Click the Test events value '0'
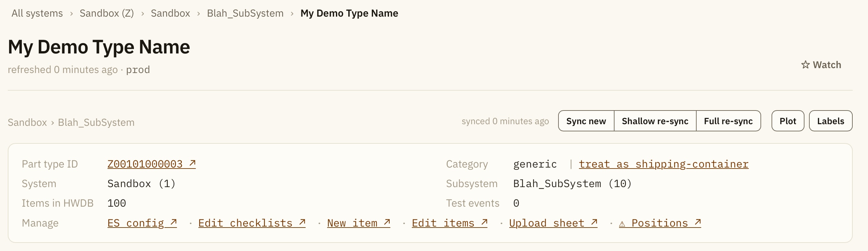The height and width of the screenshot is (251, 868). [516, 203]
